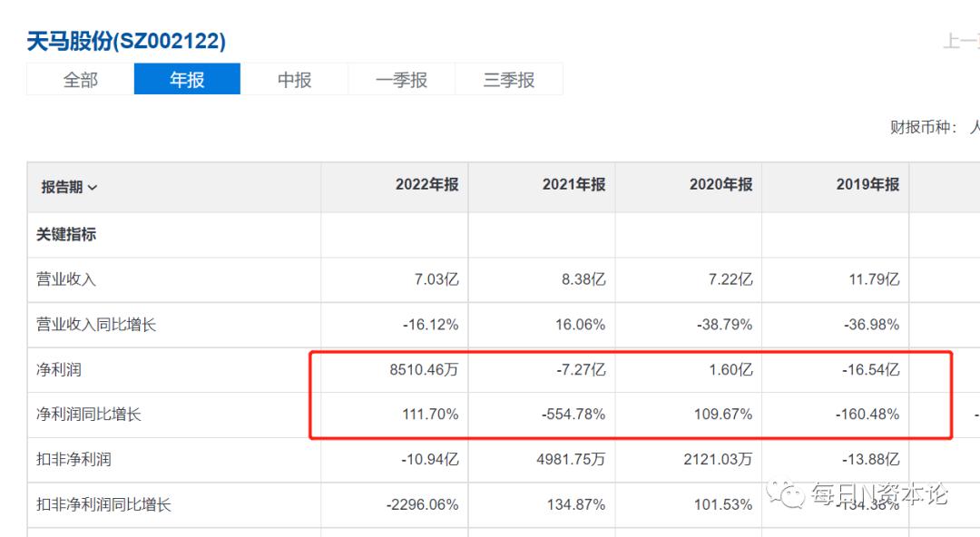The width and height of the screenshot is (980, 537).
Task: Expand the 报告期 dropdown arrow
Action: pos(93,188)
